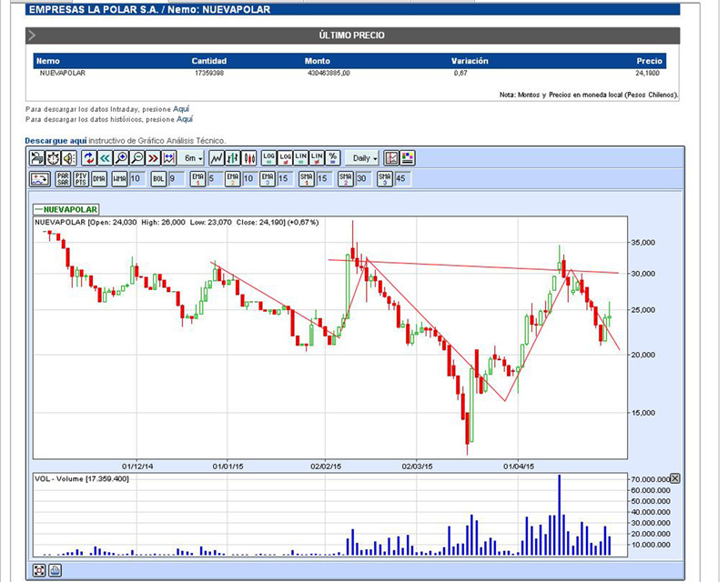Select the first LIN scale button
The height and width of the screenshot is (582, 728).
click(301, 158)
